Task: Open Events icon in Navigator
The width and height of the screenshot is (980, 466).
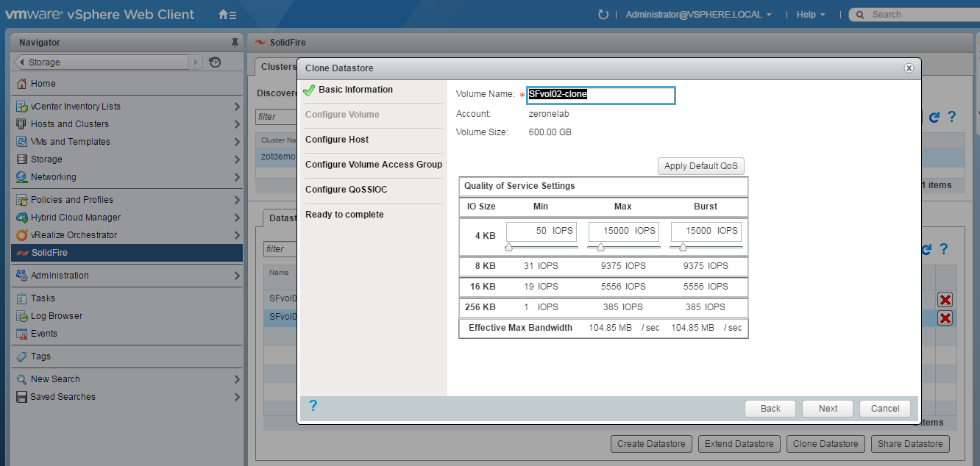Action: click(22, 334)
